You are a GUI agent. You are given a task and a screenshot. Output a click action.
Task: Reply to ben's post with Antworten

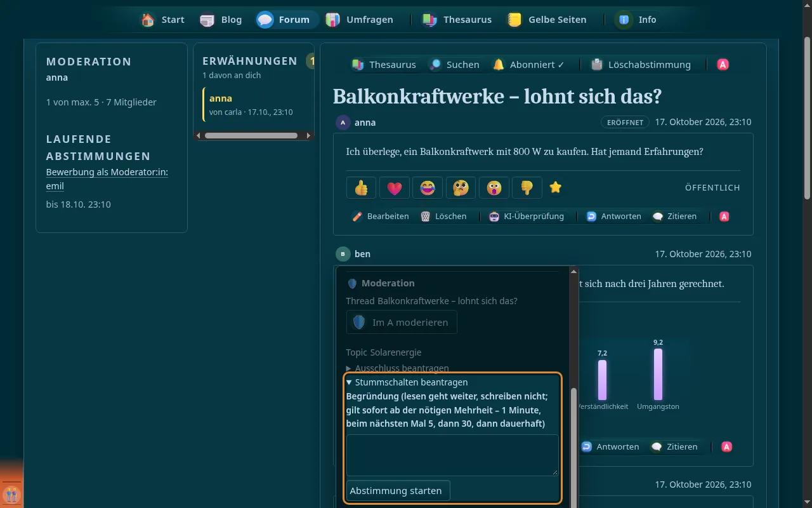[x=610, y=447]
